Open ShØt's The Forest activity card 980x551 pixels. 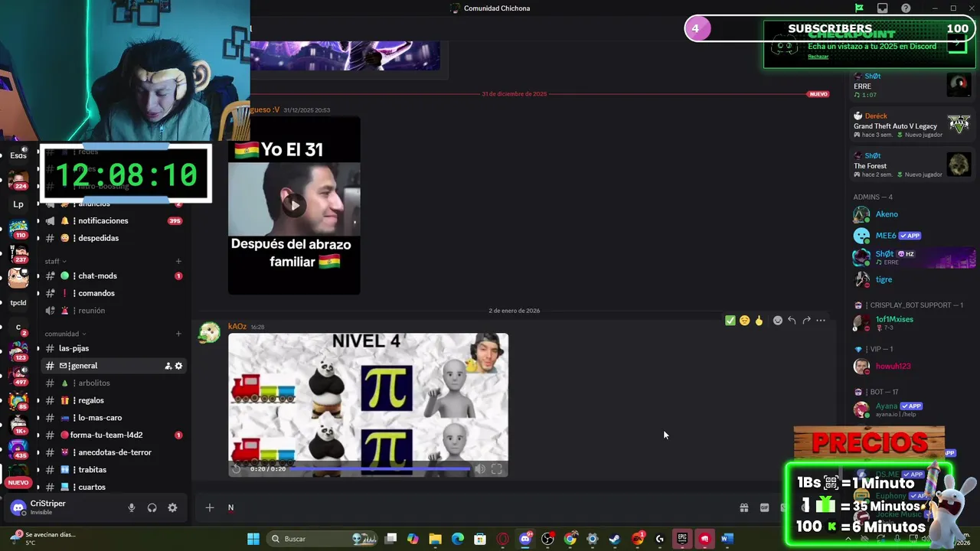pos(912,165)
